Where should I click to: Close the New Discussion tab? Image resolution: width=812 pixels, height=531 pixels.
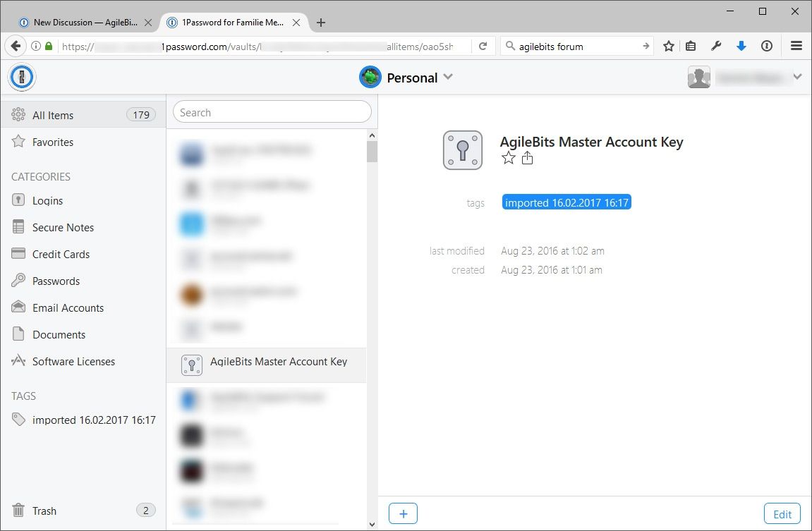pyautogui.click(x=148, y=23)
